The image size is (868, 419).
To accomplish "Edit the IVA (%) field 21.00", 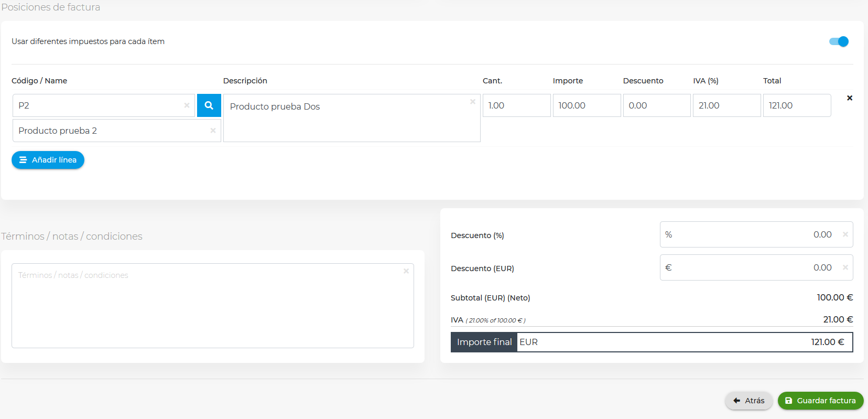I will point(726,105).
